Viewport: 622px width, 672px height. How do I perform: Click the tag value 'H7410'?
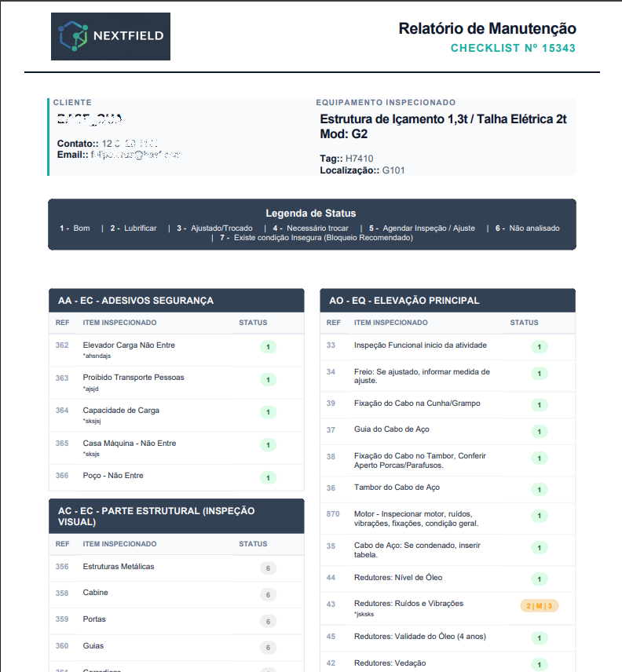click(359, 159)
